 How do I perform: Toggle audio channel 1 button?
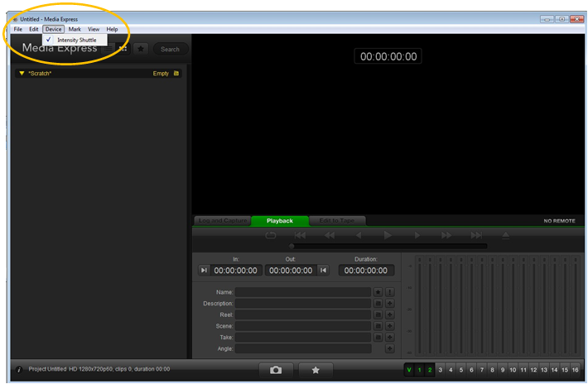tap(419, 370)
